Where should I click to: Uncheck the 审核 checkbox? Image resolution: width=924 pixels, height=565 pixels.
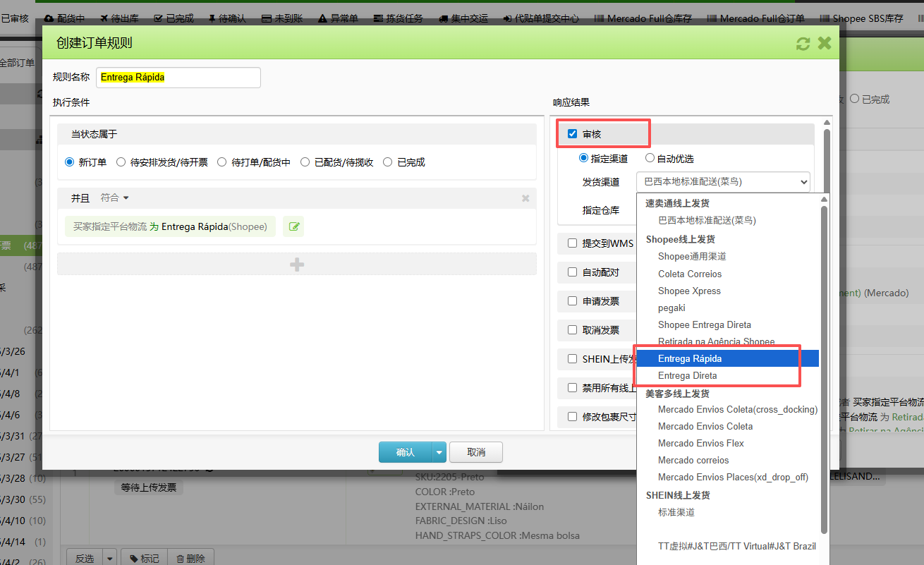point(572,134)
